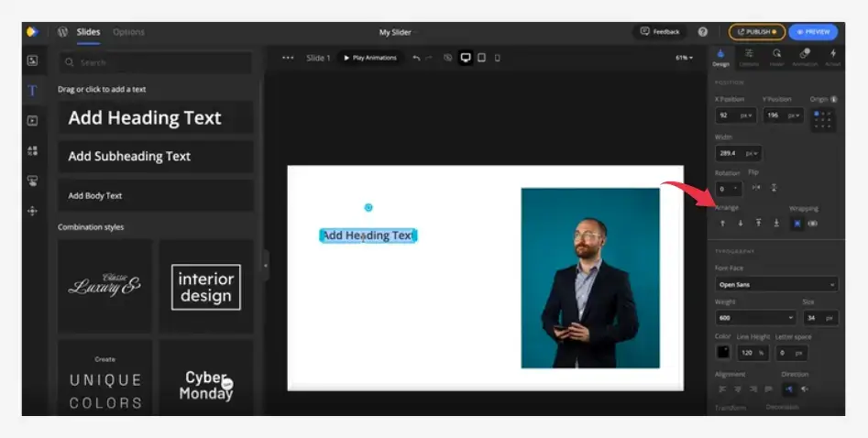Select the Text tool in left sidebar
Viewport: 868px width, 438px height.
coord(32,91)
